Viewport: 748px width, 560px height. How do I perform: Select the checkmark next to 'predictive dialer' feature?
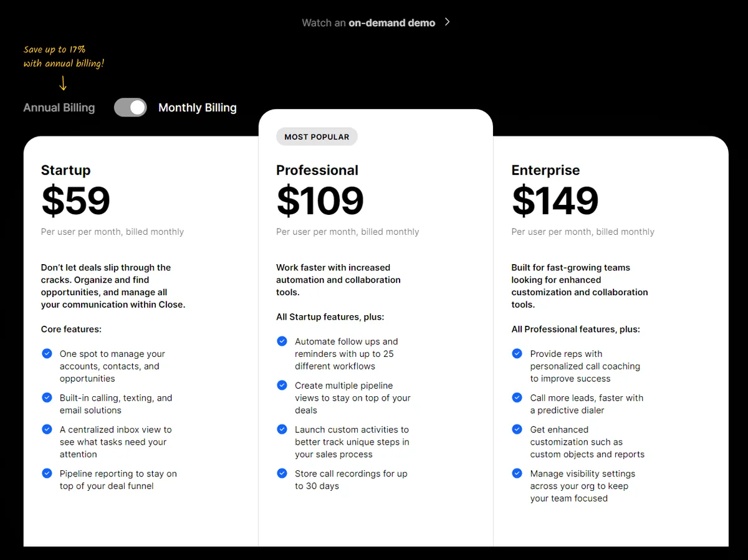coord(517,397)
